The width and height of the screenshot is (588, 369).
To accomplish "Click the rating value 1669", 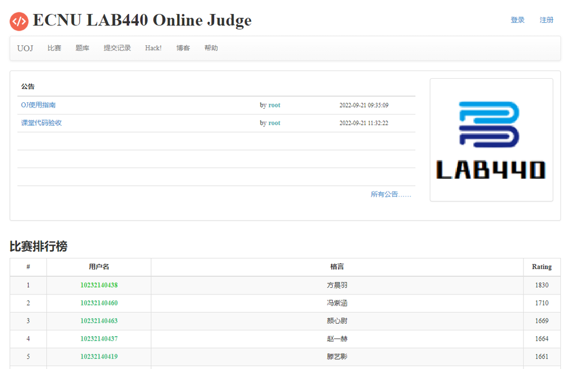I will click(542, 321).
